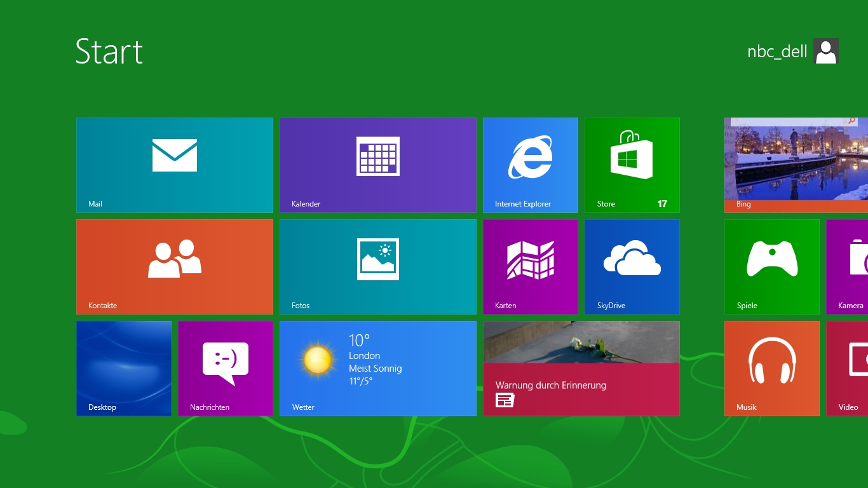Screen dimensions: 868x488
Task: Click the Internet Explorer label text
Action: pyautogui.click(x=523, y=204)
